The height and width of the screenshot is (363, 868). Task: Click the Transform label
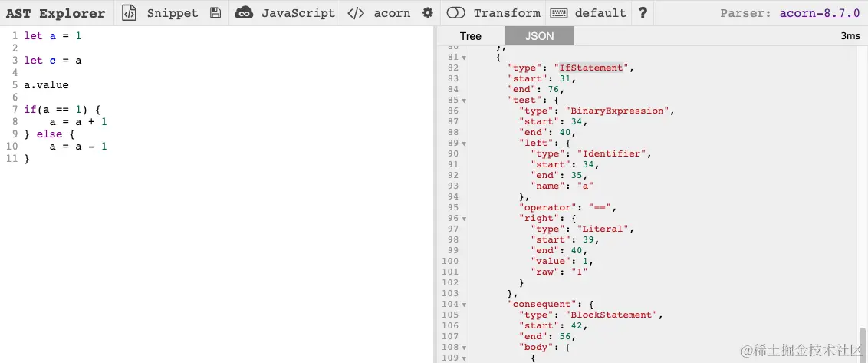[x=507, y=13]
